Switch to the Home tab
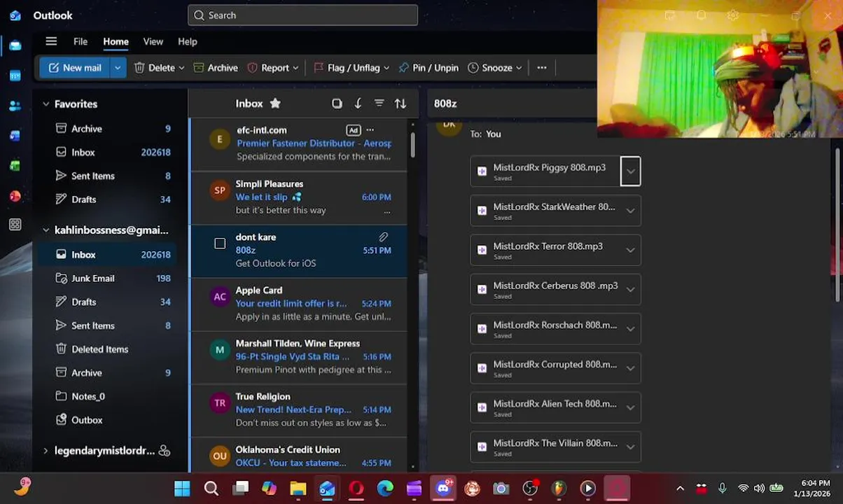The width and height of the screenshot is (843, 504). click(116, 41)
